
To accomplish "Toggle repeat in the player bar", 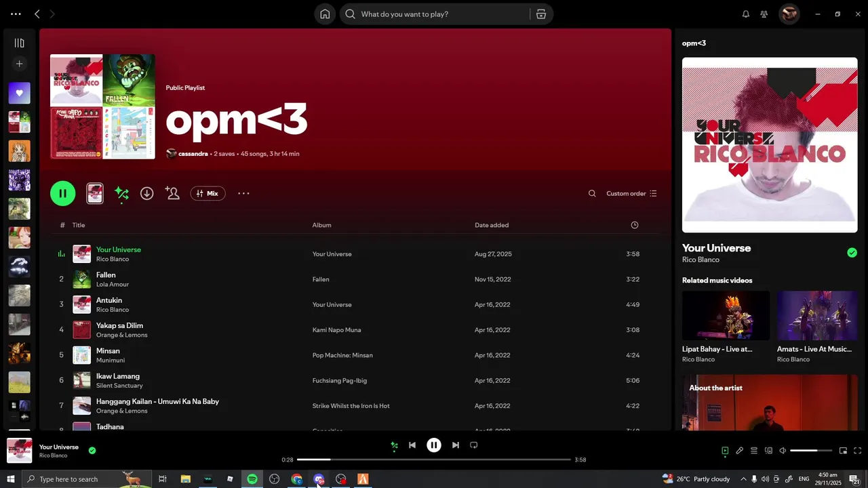I will tap(474, 445).
